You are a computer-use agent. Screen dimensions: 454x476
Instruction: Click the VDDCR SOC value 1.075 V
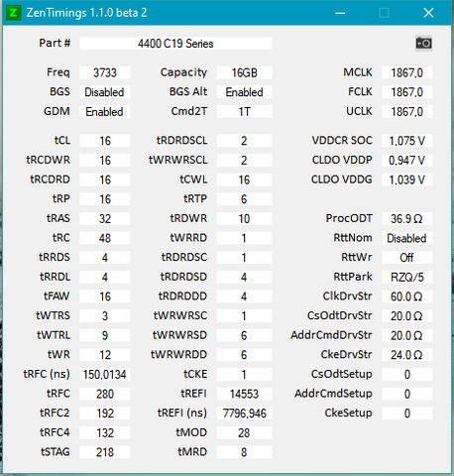(407, 141)
